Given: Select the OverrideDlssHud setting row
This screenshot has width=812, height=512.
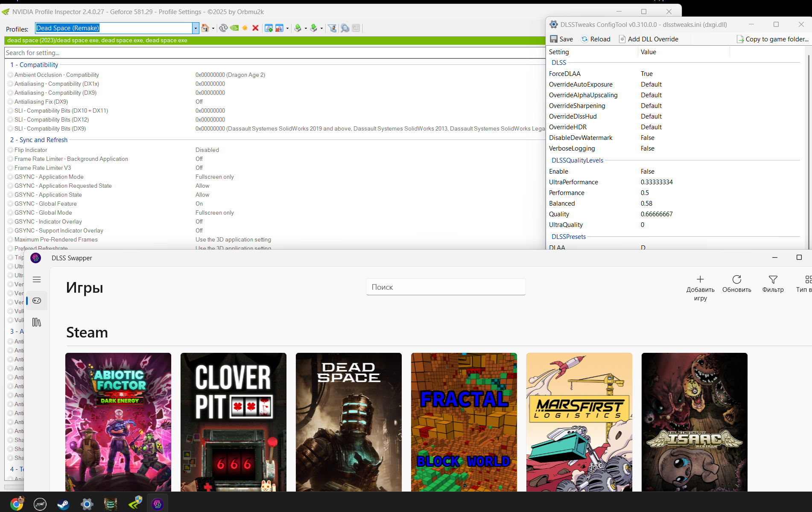Looking at the screenshot, I should point(675,116).
